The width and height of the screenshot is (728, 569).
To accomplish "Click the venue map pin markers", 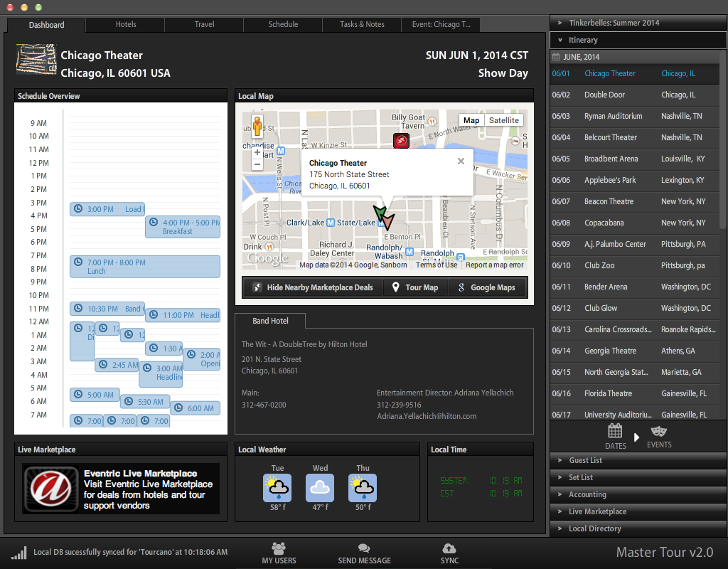I will click(383, 218).
